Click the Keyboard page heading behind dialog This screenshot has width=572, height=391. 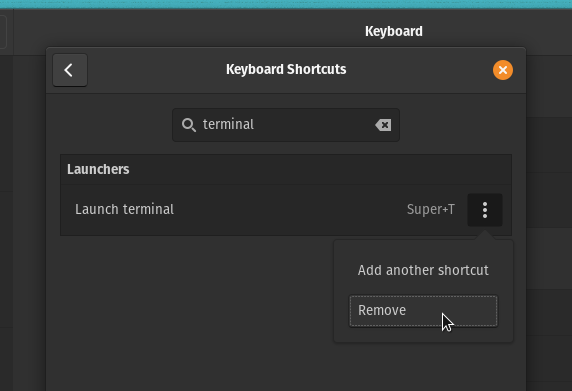(394, 31)
